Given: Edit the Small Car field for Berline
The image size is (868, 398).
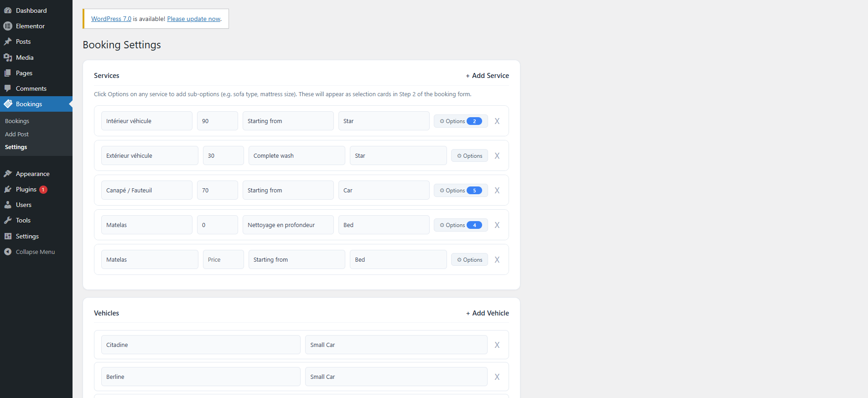Looking at the screenshot, I should [x=396, y=377].
